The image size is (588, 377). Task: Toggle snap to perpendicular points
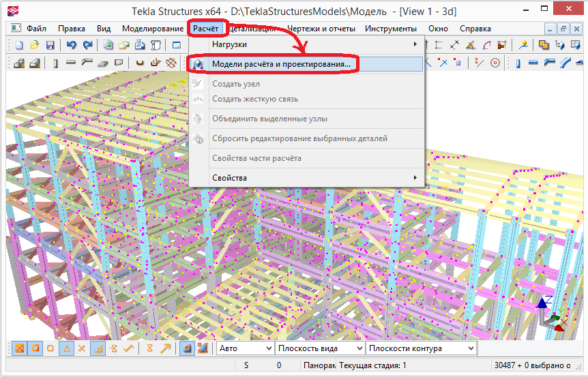coord(98,348)
